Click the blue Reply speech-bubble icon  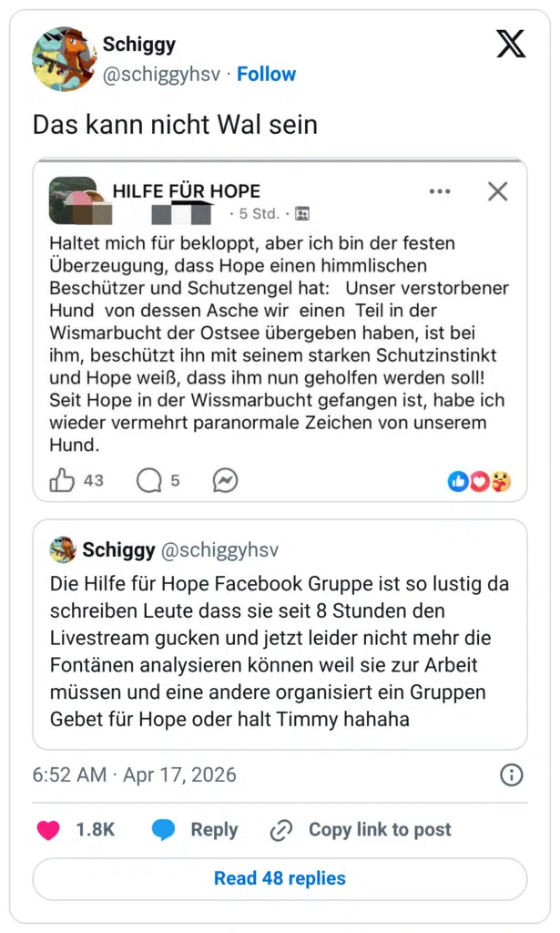164,830
